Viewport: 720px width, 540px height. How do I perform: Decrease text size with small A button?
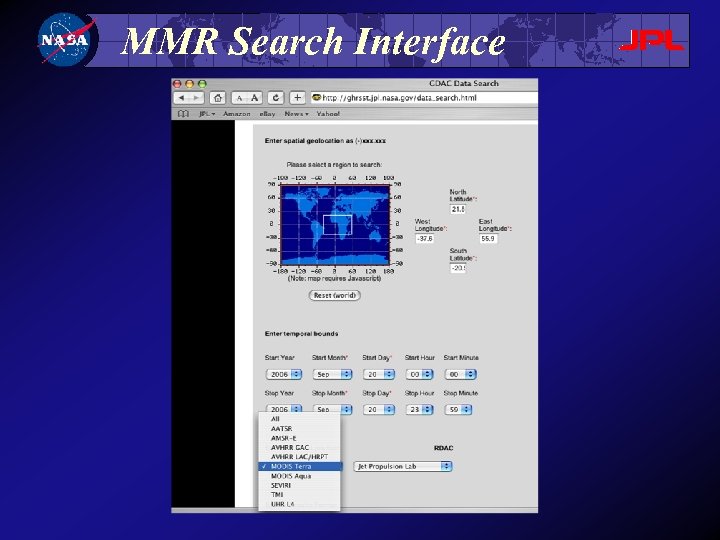coord(239,98)
